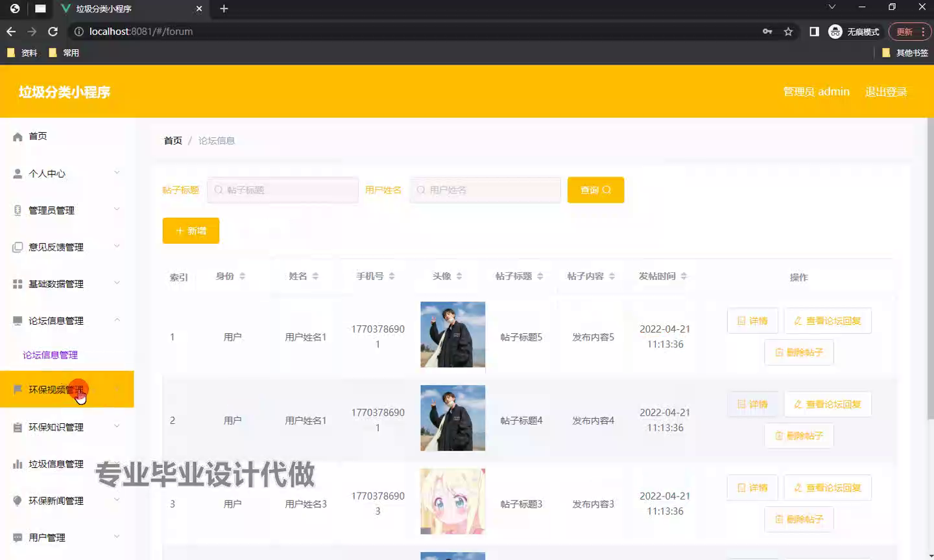This screenshot has width=934, height=560.
Task: Click the home icon beside 首页 in sidebar
Action: 18,137
